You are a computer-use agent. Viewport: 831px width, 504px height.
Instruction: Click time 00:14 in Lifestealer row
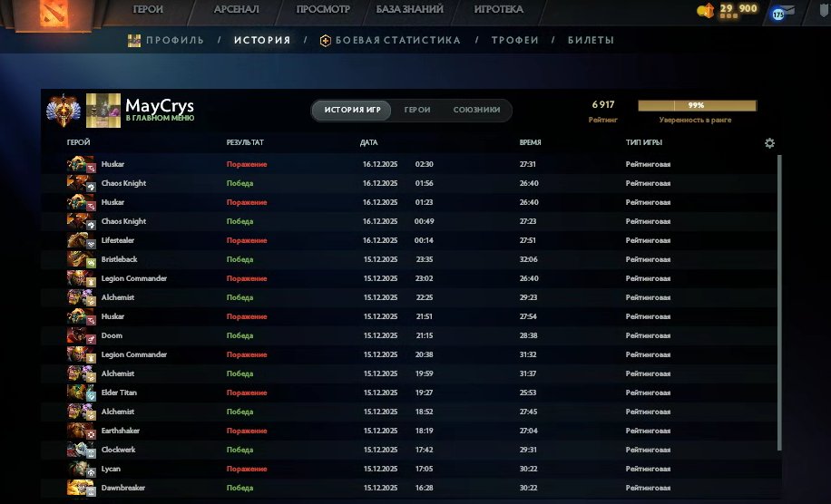click(x=424, y=240)
